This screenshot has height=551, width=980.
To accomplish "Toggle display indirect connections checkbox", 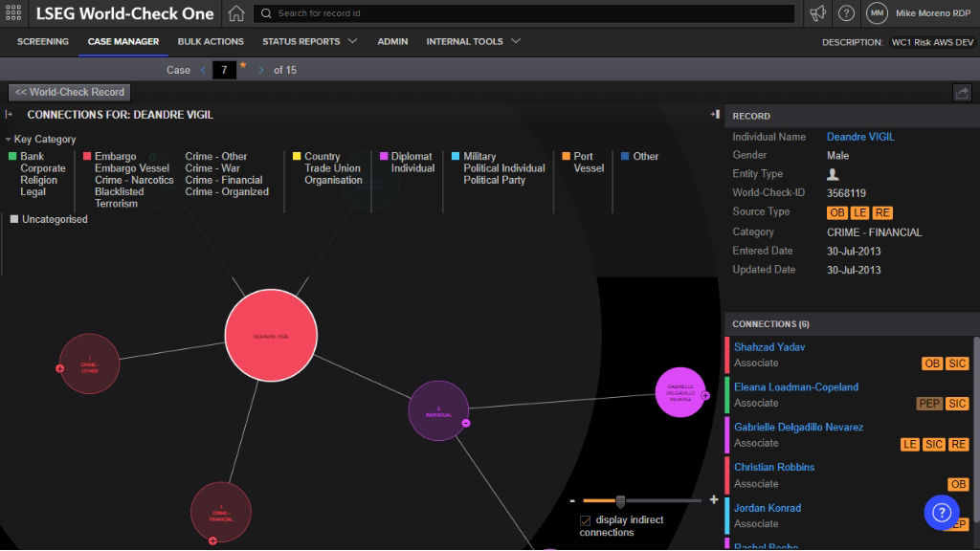I will click(586, 520).
